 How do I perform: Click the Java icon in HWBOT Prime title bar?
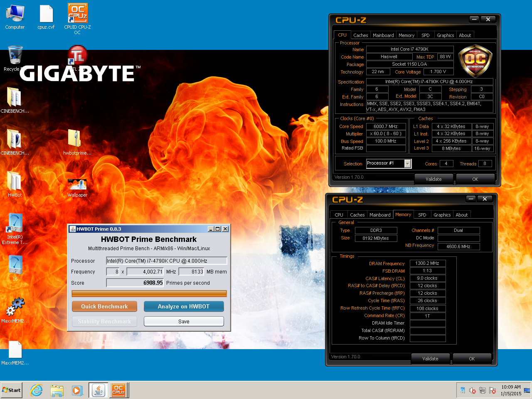[x=73, y=229]
